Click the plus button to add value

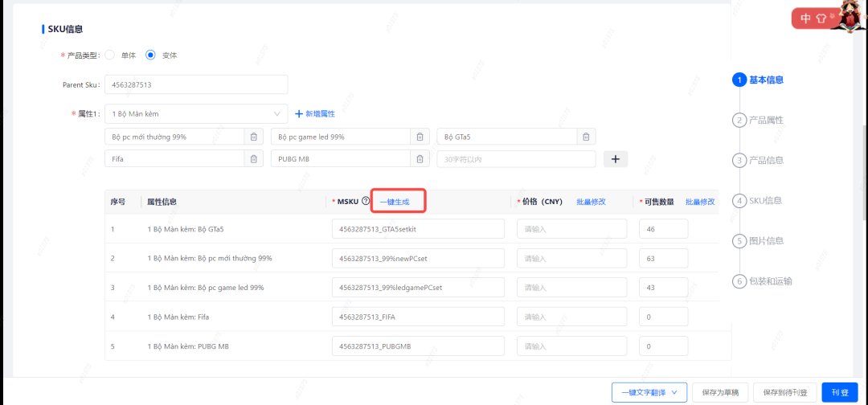(616, 159)
